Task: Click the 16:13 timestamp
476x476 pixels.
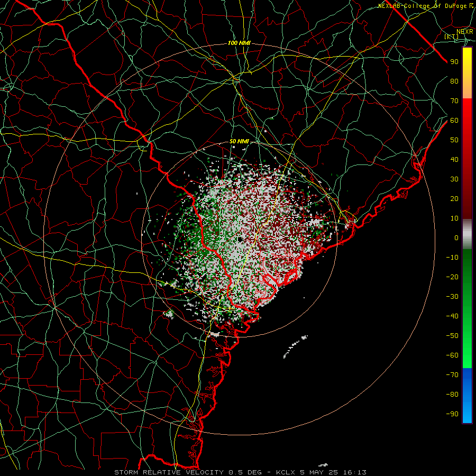Action: point(355,472)
